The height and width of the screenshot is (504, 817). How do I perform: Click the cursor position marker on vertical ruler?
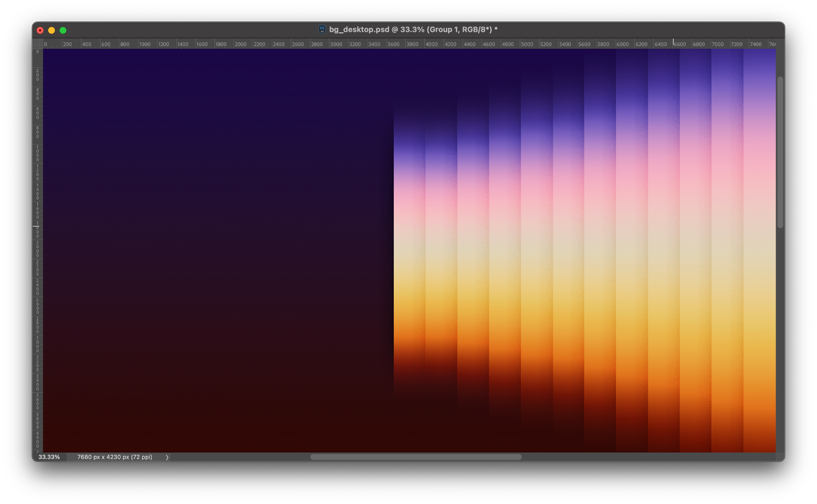[x=37, y=226]
